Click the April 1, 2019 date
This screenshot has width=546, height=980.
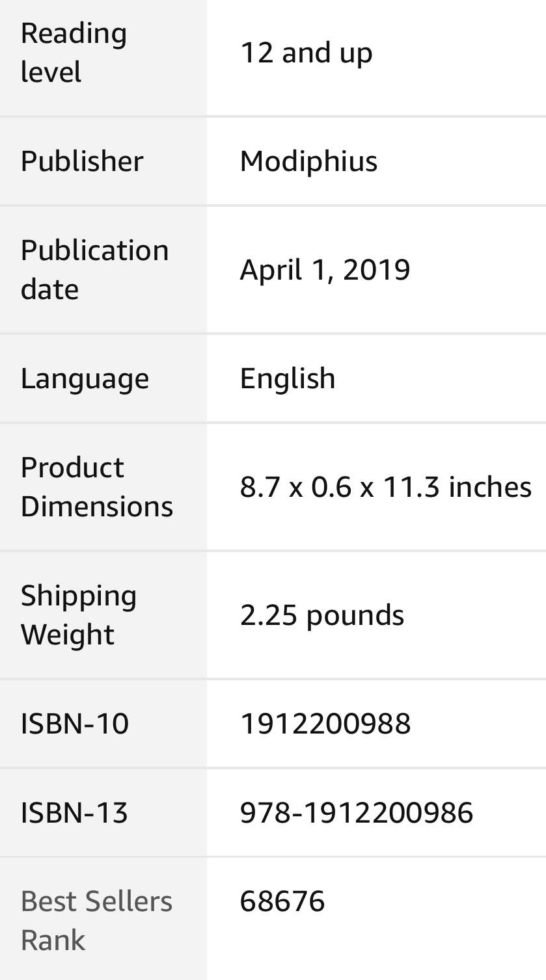click(x=325, y=270)
